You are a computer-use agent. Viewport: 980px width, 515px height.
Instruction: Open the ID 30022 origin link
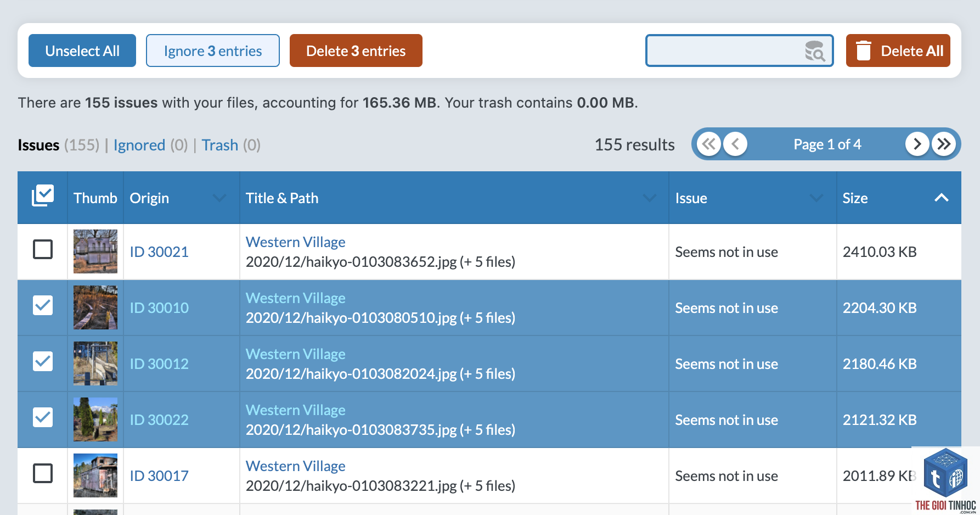pos(159,420)
